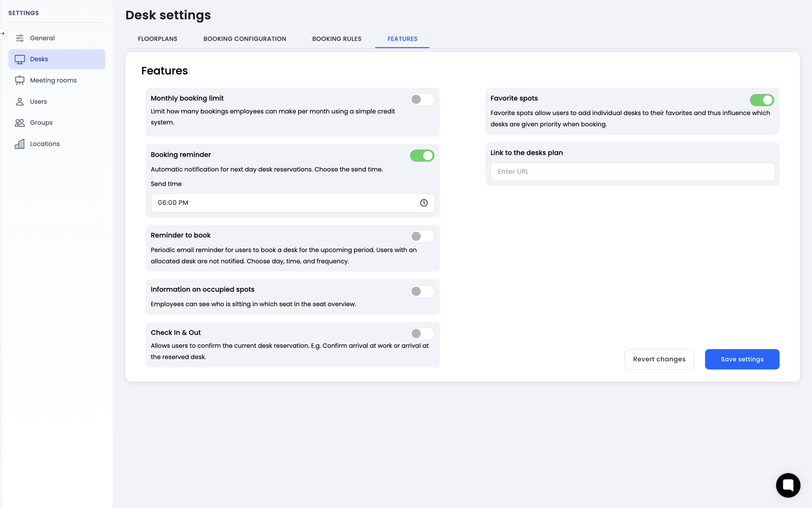Viewport: 812px width, 508px height.
Task: Open the chat support bubble icon
Action: [x=788, y=485]
